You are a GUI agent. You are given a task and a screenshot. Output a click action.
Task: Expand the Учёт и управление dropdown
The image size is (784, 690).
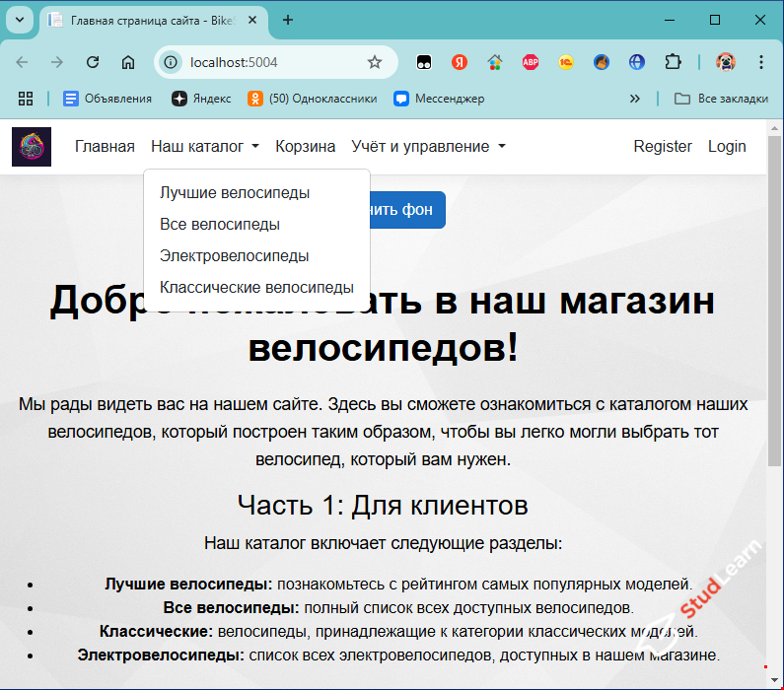(x=428, y=147)
